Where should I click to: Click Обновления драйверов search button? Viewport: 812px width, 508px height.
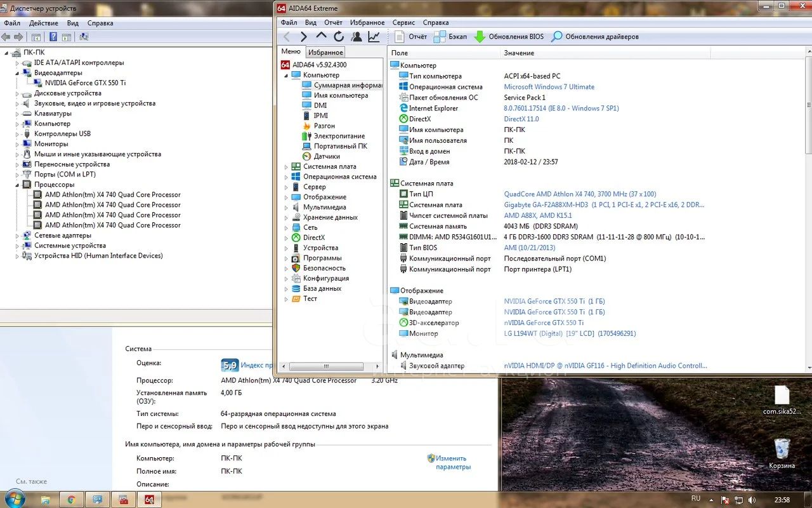(x=595, y=37)
